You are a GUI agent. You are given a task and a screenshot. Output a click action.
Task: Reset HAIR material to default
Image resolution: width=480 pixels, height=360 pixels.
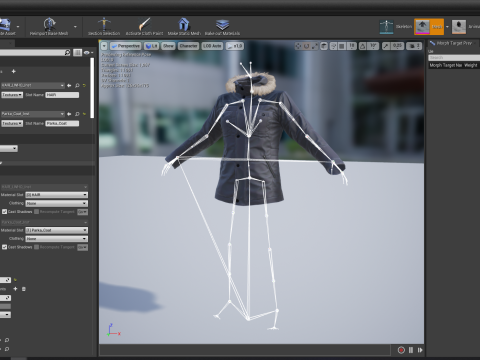click(84, 86)
